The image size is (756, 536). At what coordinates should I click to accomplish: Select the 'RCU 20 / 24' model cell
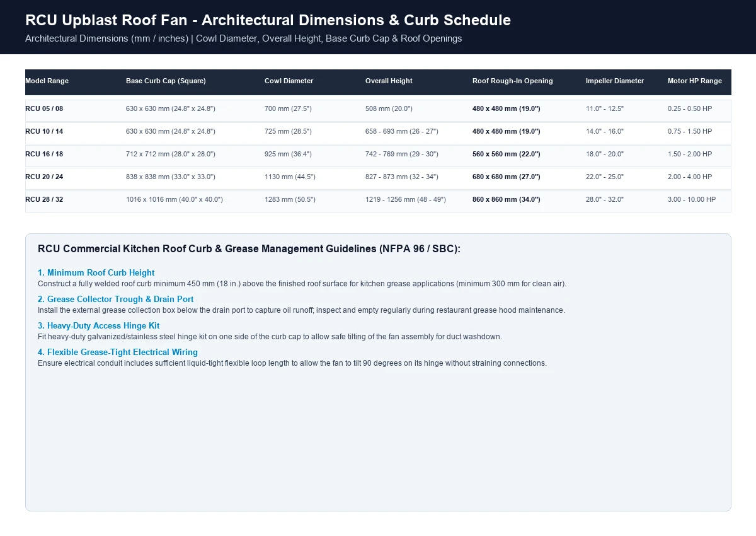[x=44, y=177]
